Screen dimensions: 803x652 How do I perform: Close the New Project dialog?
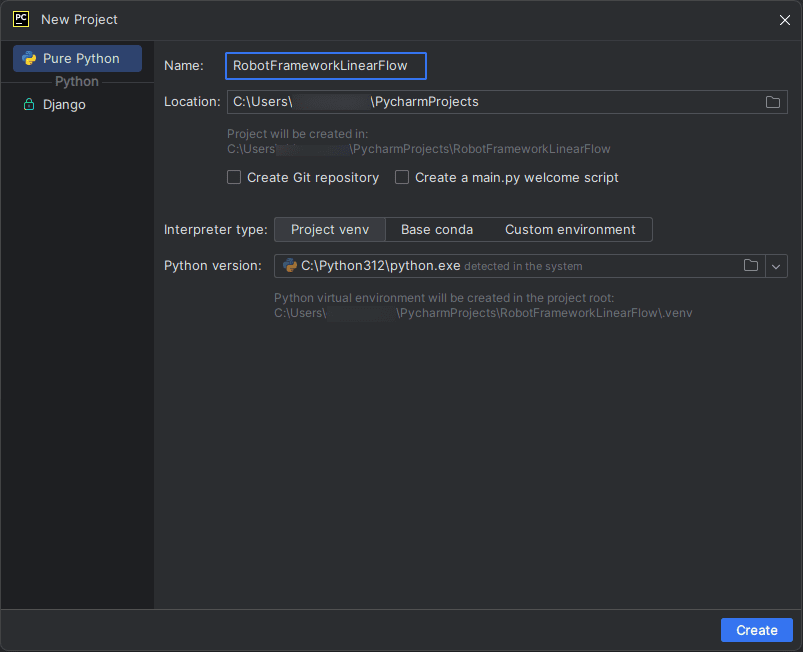(785, 20)
